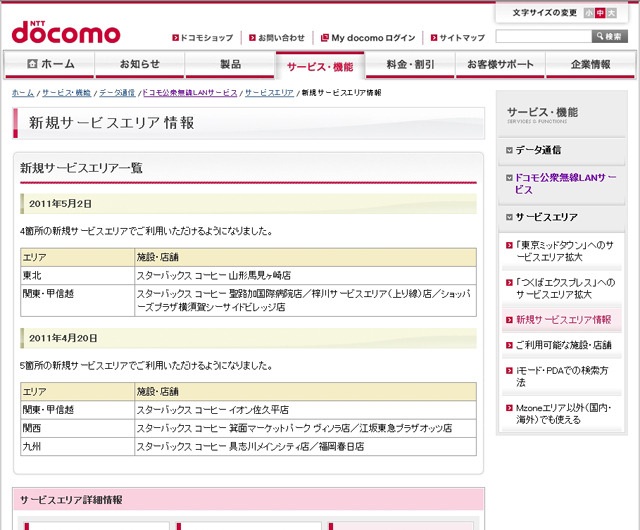The image size is (640, 530).
Task: Go to サイトマップ header link
Action: 461,38
